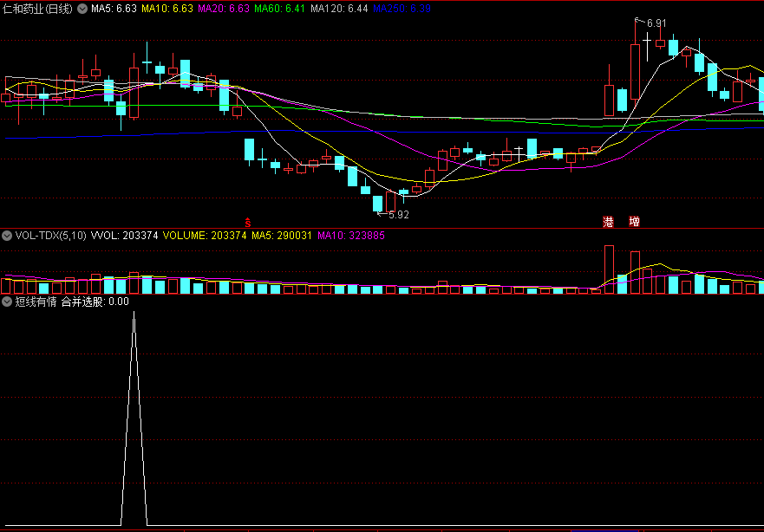Select the MA120: 6.44 label
764x532 pixels.
pos(339,9)
